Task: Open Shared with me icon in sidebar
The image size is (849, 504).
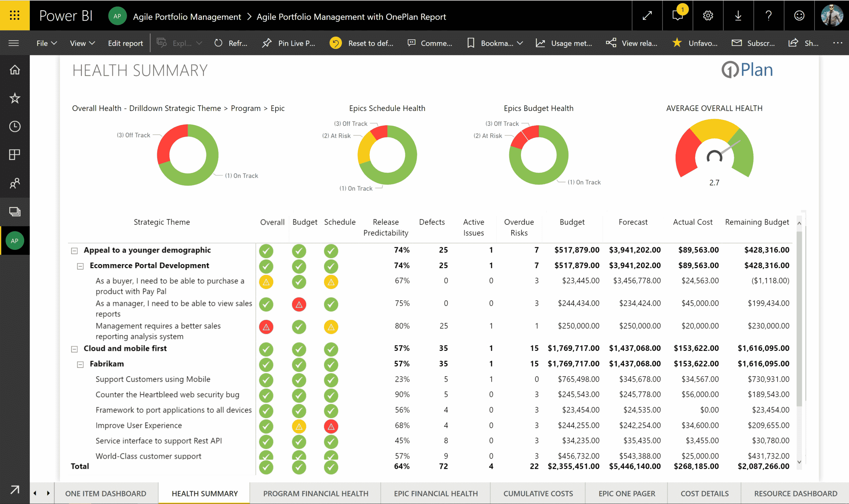Action: click(15, 183)
